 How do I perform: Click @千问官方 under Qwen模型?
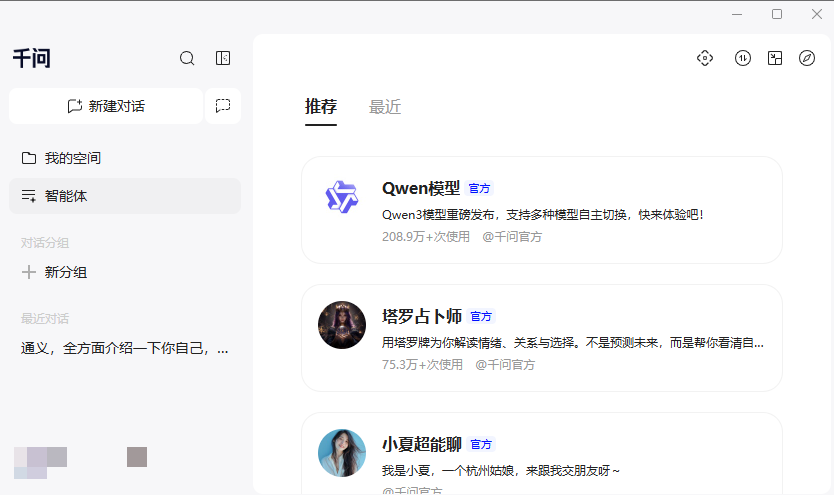point(512,237)
